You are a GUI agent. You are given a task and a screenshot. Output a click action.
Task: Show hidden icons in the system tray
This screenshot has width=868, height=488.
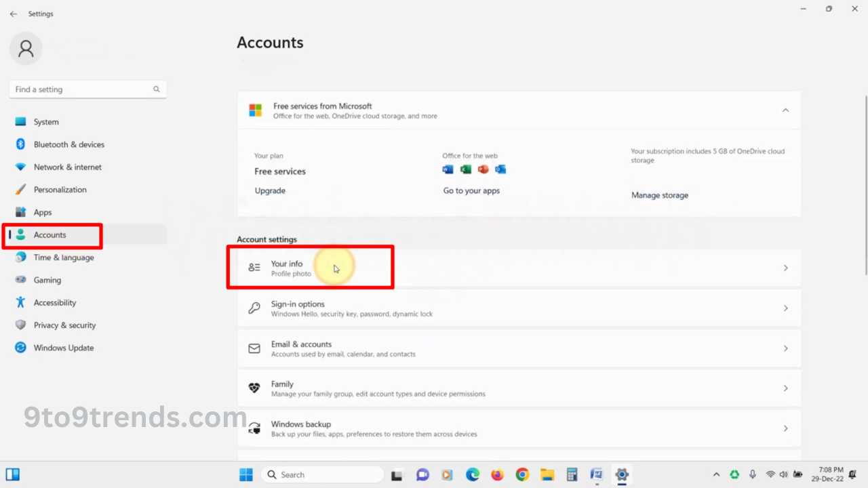coord(716,474)
